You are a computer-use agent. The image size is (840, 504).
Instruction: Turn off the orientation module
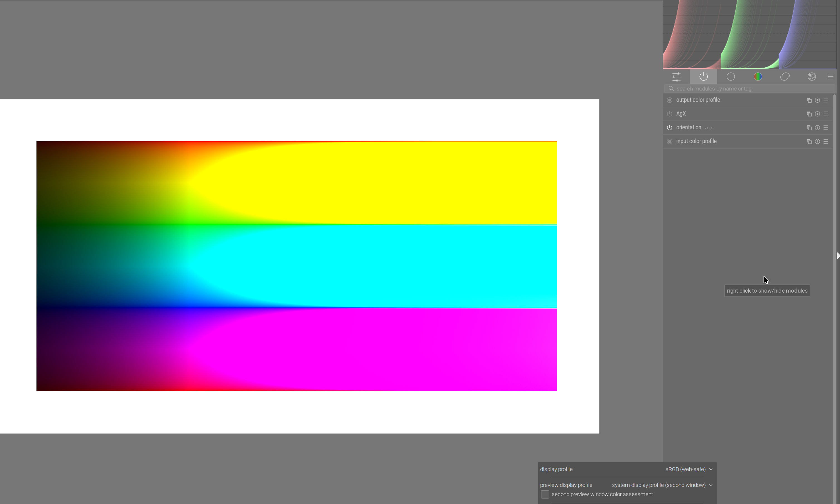click(669, 128)
